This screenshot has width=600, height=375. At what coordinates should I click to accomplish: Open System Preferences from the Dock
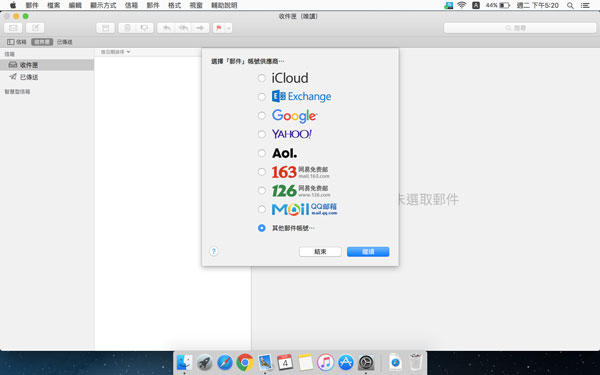[366, 362]
